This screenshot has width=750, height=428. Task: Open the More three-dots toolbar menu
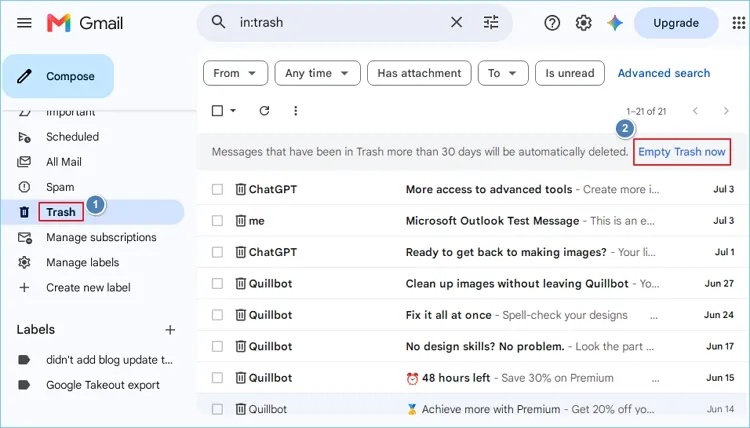point(296,111)
